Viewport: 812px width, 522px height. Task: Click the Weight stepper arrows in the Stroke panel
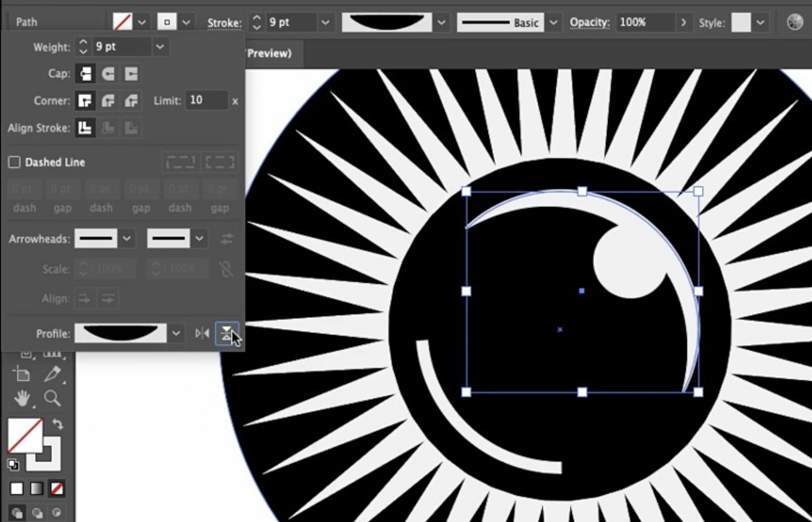(x=83, y=47)
